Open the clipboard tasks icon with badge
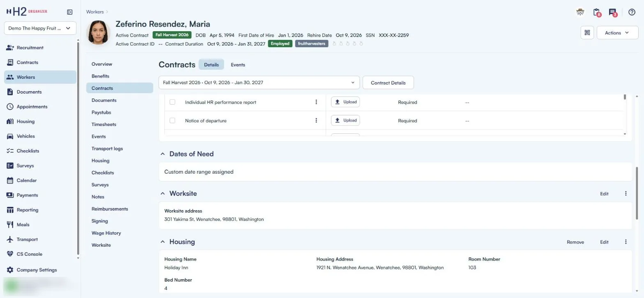The width and height of the screenshot is (644, 298). tap(597, 12)
